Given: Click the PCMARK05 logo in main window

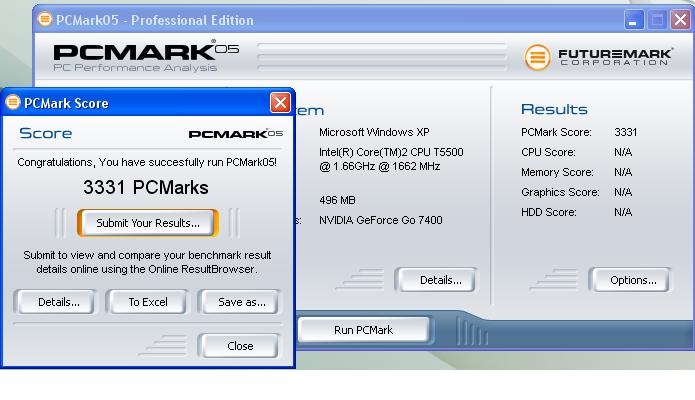Looking at the screenshot, I should [x=146, y=56].
